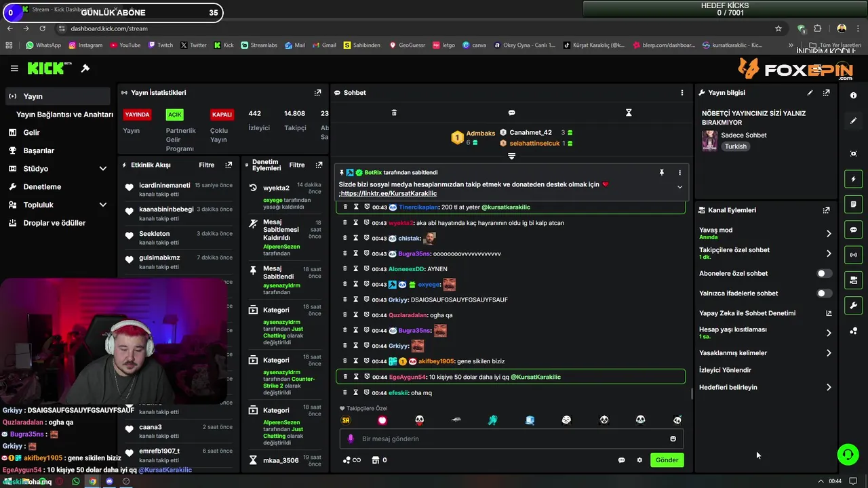
Task: Open Yayın Bağlantısı ve Anahtarı page
Action: coord(64,115)
